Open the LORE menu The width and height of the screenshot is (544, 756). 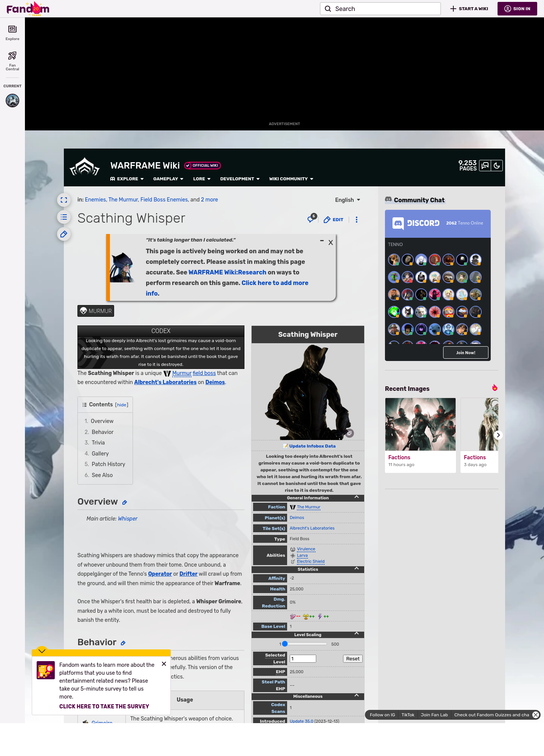tap(202, 179)
